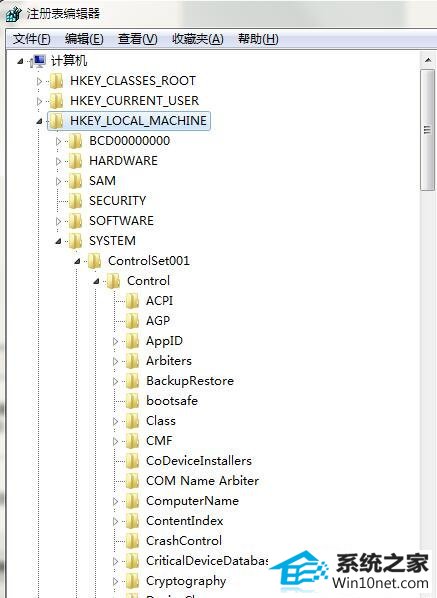437x598 pixels.
Task: Collapse the SYSTEM key
Action: pyautogui.click(x=58, y=241)
